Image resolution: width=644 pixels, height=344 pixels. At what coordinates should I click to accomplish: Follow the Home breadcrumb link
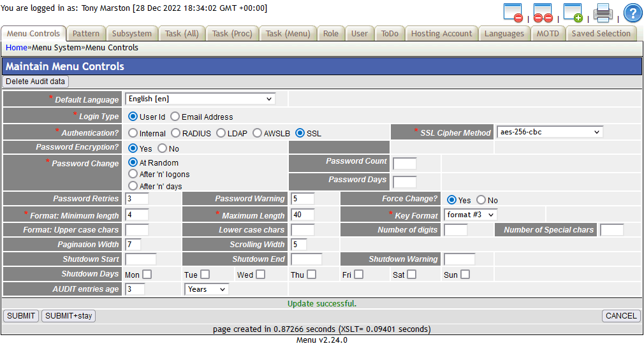click(x=17, y=48)
